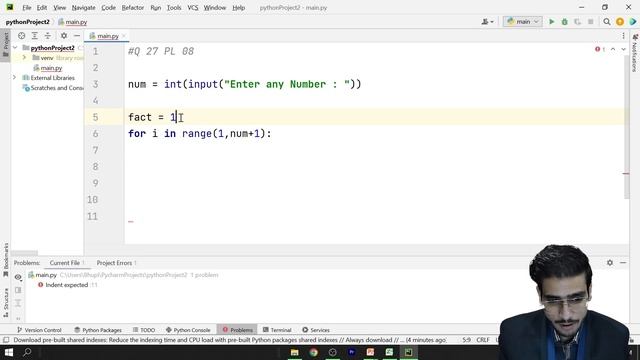Expand the venv folder node
The width and height of the screenshot is (640, 360).
coord(24,58)
